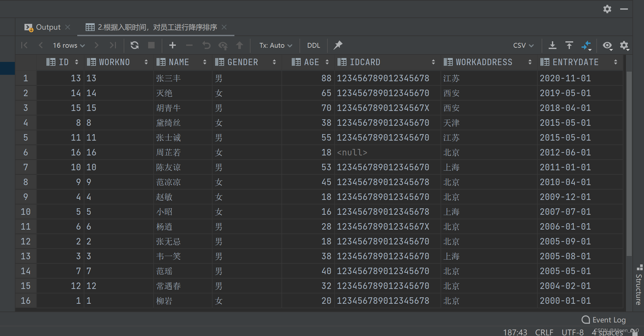
Task: Export data with the download icon
Action: 553,45
